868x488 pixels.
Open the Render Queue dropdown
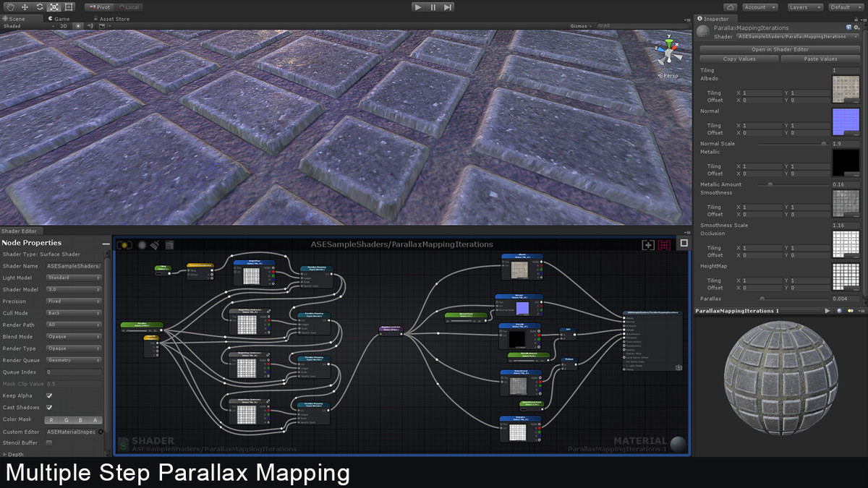pos(74,360)
